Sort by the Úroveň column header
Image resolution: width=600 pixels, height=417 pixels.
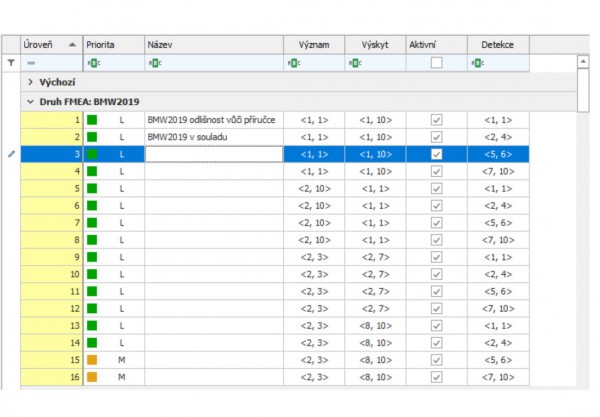[x=50, y=45]
